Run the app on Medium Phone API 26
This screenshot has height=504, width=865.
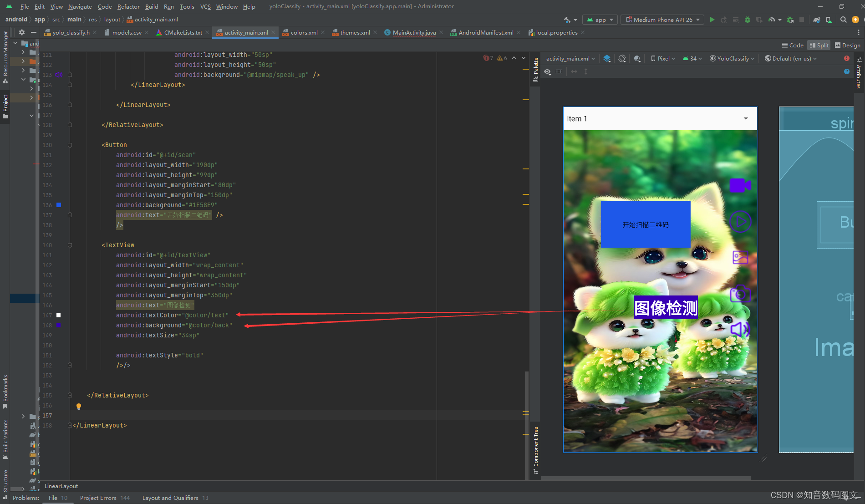[712, 20]
